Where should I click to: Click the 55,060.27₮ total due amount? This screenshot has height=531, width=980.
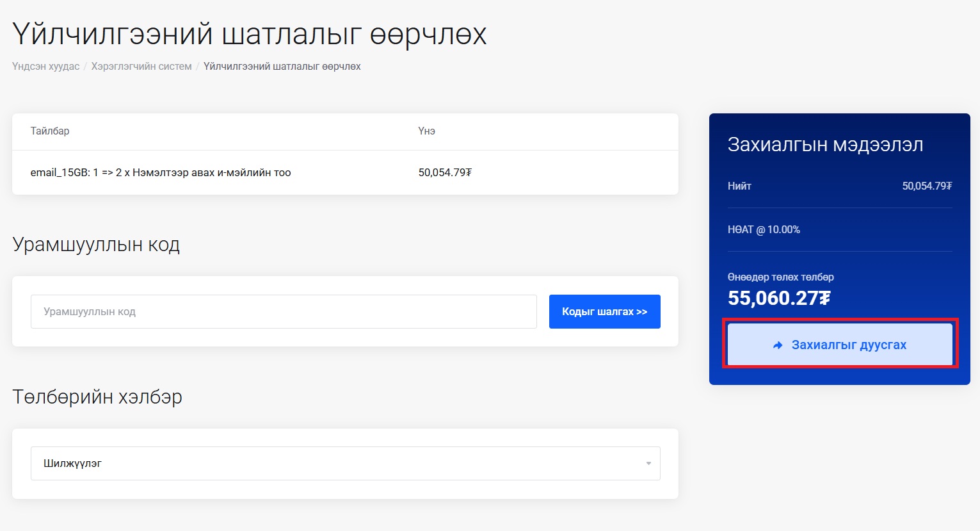(x=779, y=298)
